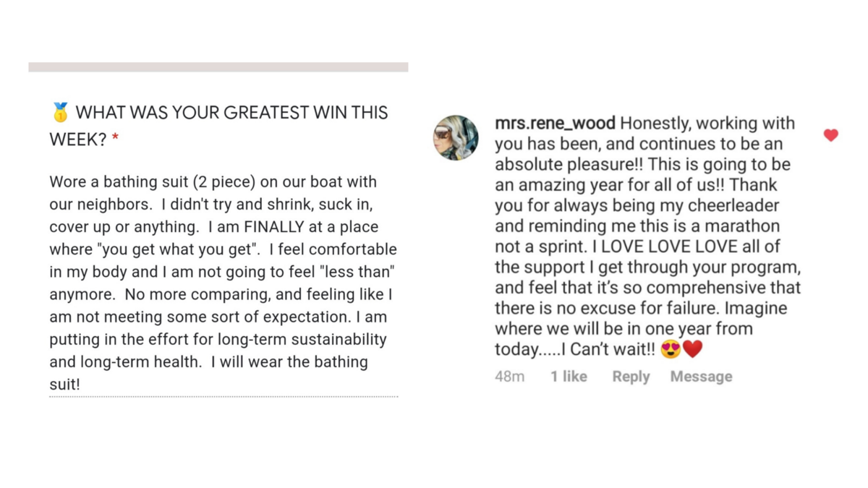Tap the red heart like icon beside the comment
The image size is (868, 488).
click(830, 135)
